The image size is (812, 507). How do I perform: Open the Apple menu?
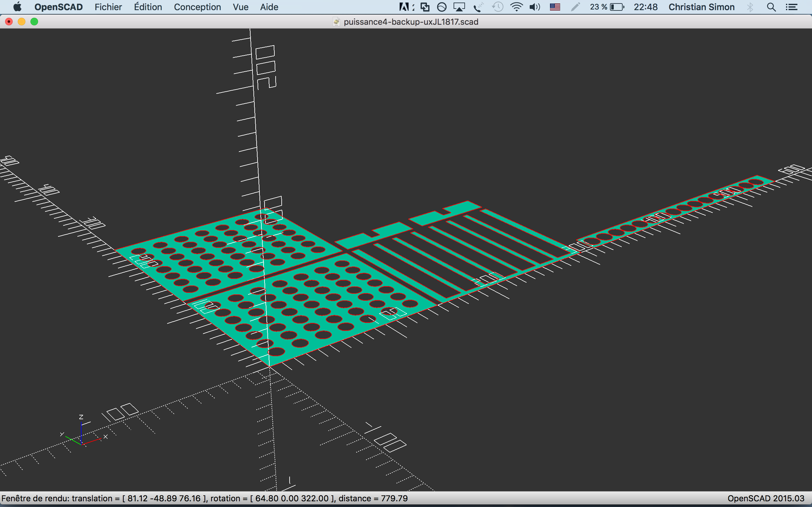point(17,7)
